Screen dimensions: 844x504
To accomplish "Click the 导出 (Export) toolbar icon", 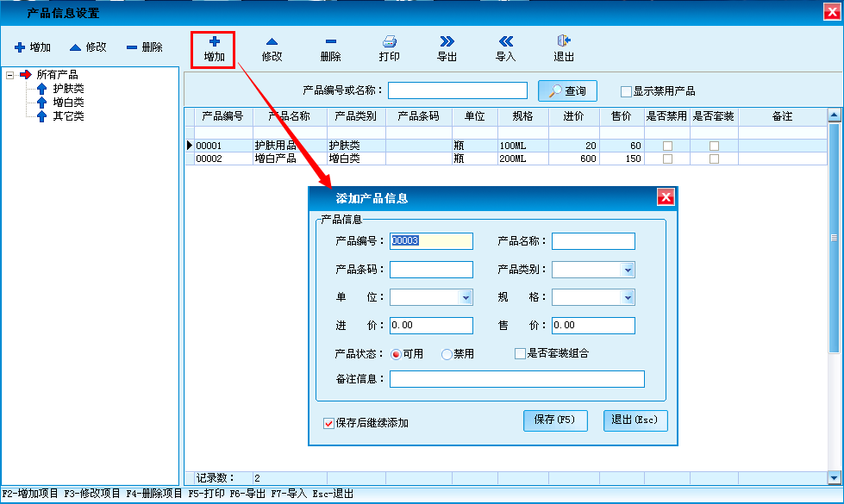I will pyautogui.click(x=447, y=41).
